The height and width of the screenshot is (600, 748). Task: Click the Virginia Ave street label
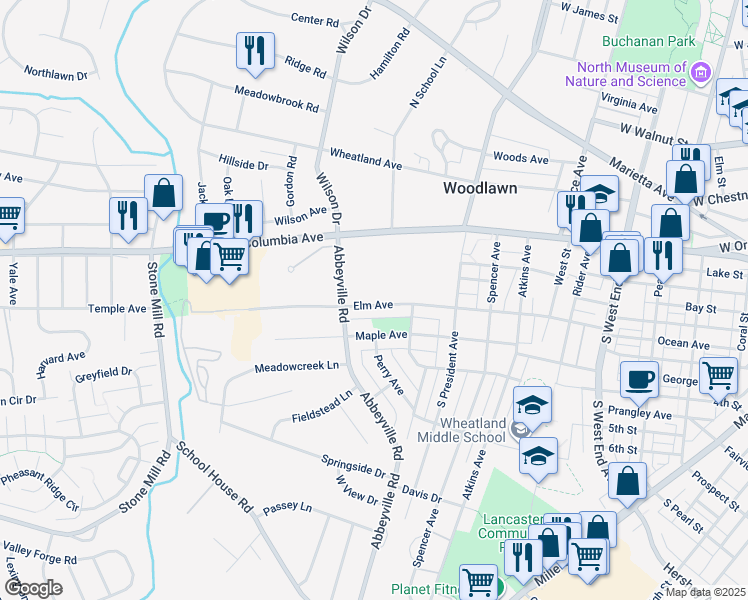[x=629, y=103]
